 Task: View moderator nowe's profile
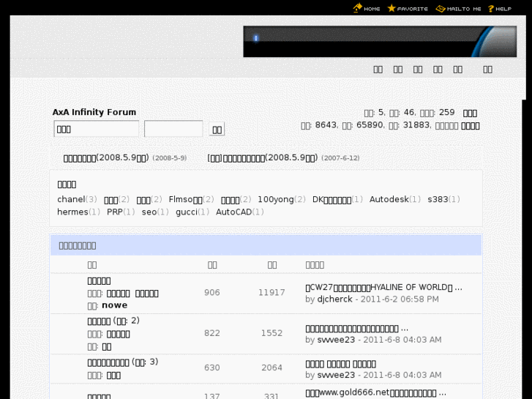114,305
